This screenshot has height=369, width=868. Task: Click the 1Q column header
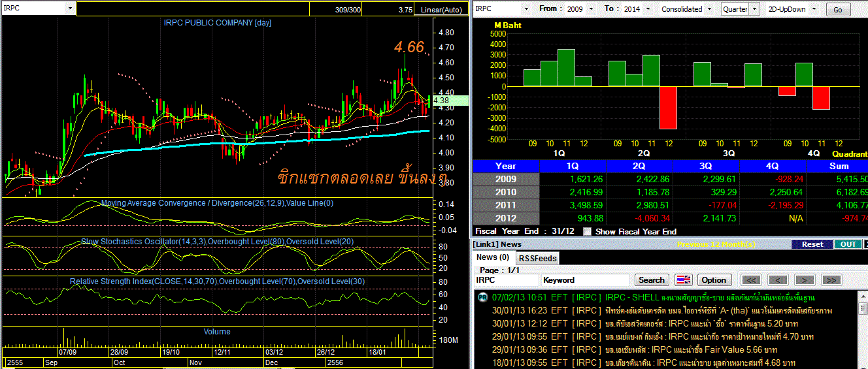tap(573, 166)
